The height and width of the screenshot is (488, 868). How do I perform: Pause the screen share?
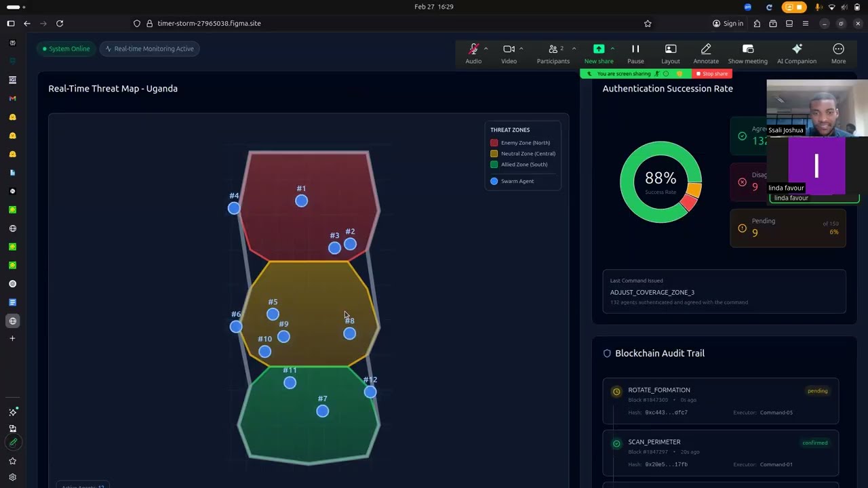(635, 54)
